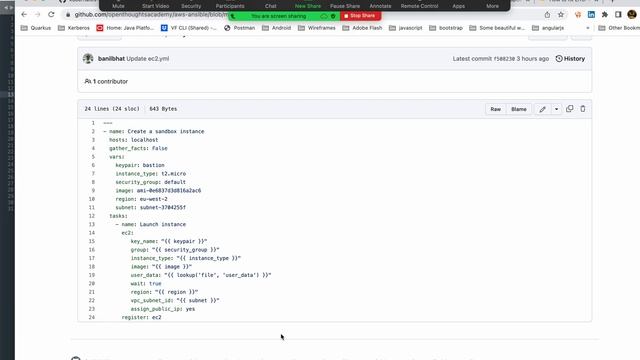
Task: Click 'instance_type: t2.micro' line
Action: point(151,173)
